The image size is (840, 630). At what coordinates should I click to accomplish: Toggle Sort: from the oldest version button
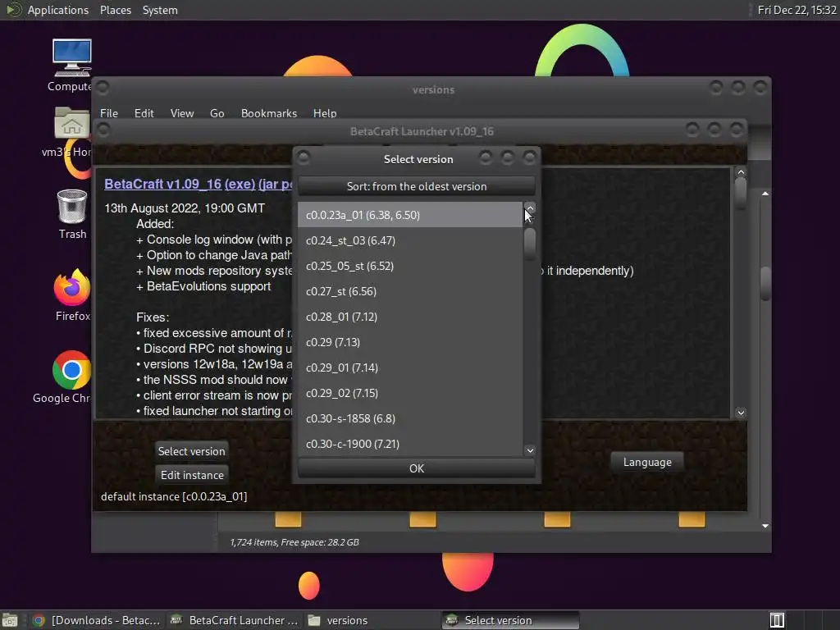[x=416, y=186]
